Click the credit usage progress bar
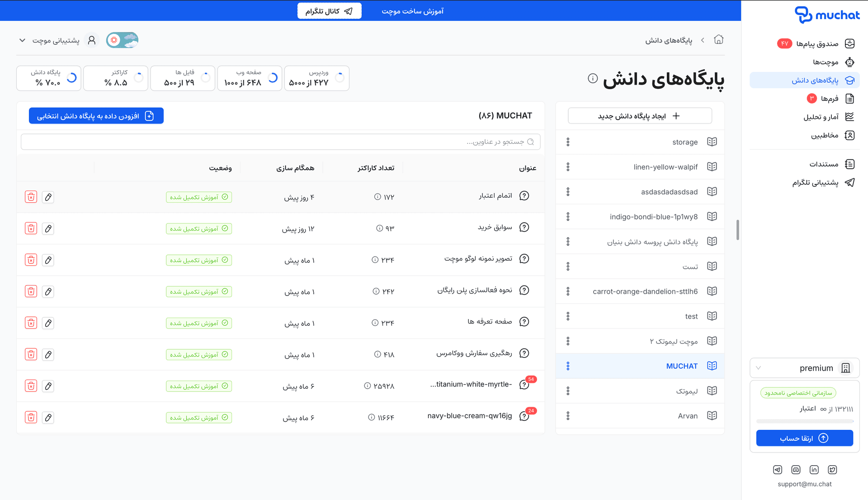The height and width of the screenshot is (500, 868). 805,421
